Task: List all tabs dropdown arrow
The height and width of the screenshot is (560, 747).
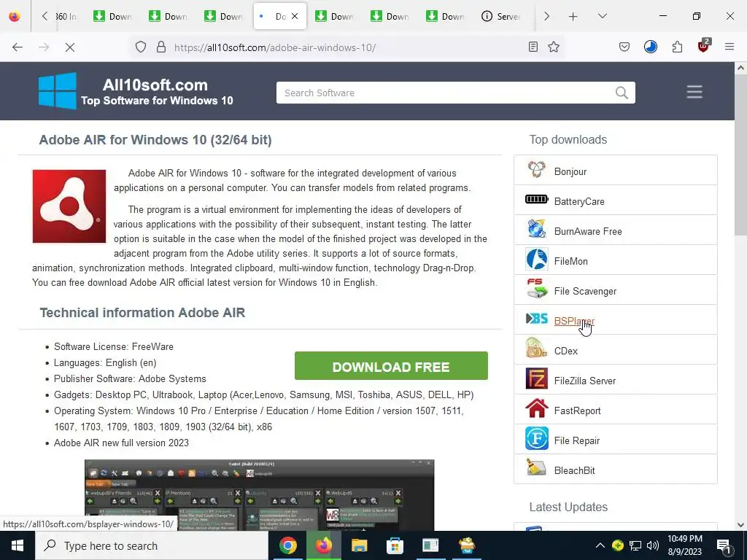Action: tap(602, 16)
